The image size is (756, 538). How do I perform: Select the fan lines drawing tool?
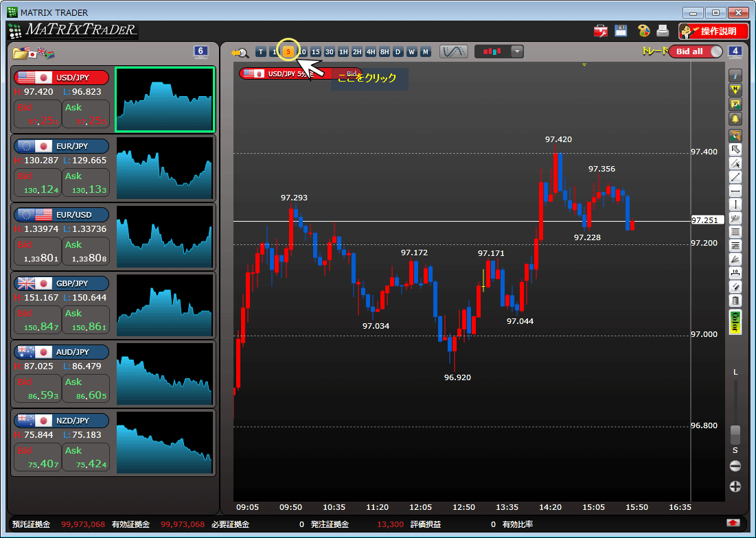click(x=735, y=259)
